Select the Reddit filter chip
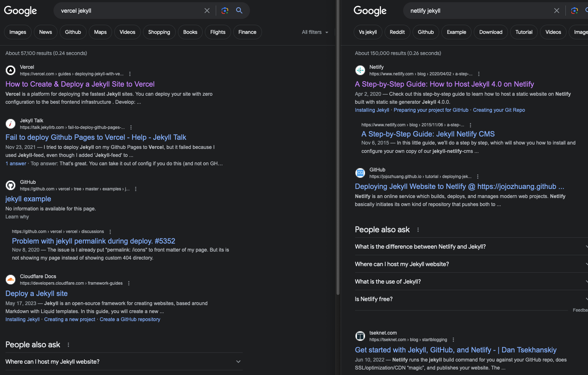This screenshot has height=375, width=588. (397, 32)
